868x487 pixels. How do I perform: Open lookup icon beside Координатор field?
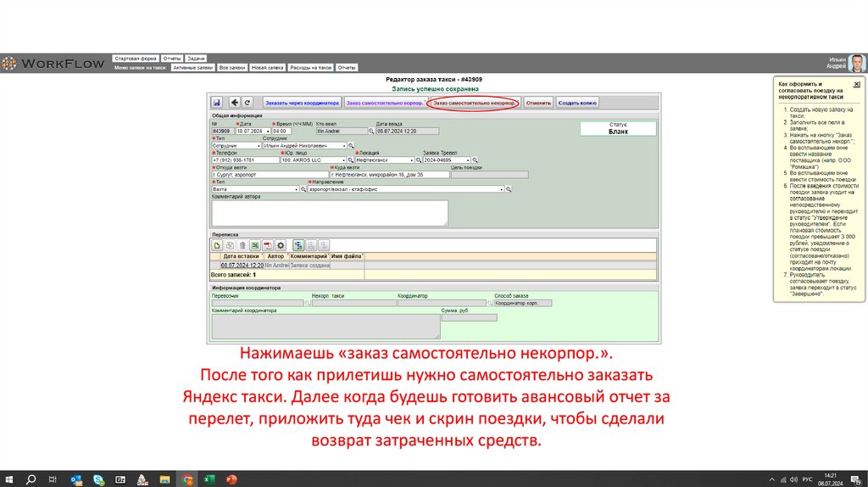point(490,303)
